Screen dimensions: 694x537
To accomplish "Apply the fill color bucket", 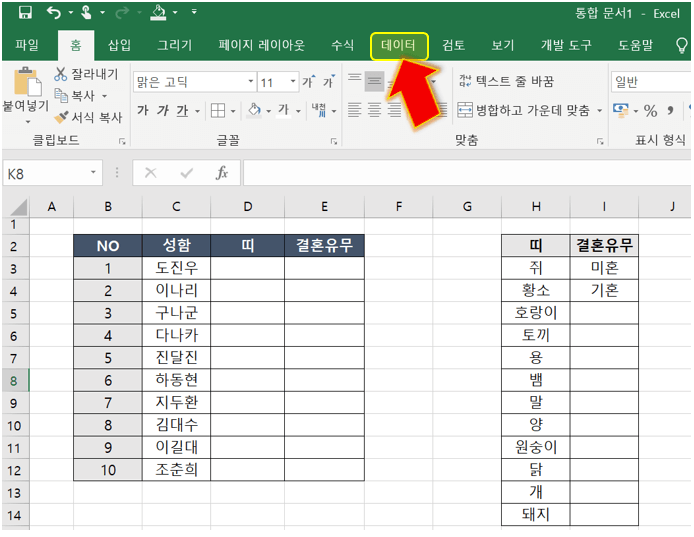I will (254, 110).
